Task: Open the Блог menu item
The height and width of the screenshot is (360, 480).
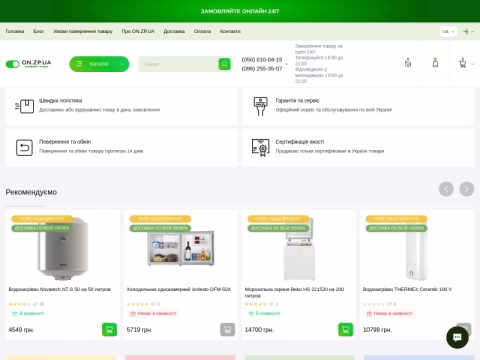Action: tap(38, 31)
